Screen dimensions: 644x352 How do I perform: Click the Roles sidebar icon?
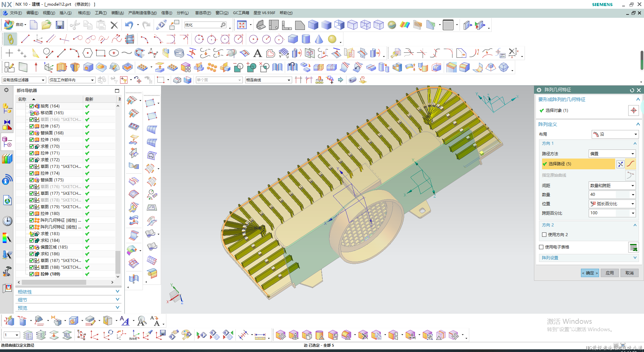pyautogui.click(x=7, y=271)
